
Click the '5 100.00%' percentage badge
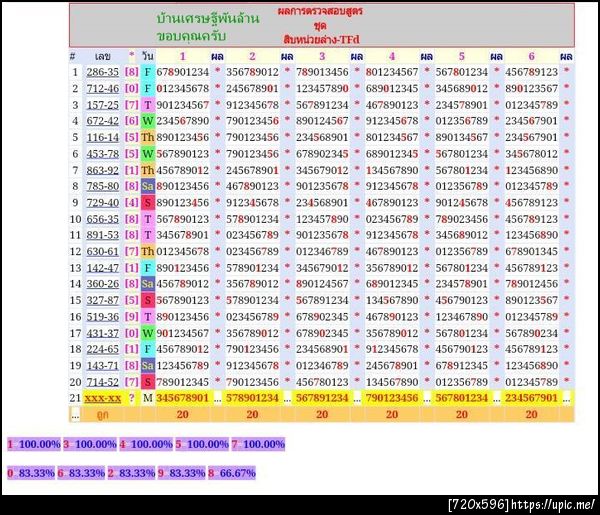coord(202,444)
